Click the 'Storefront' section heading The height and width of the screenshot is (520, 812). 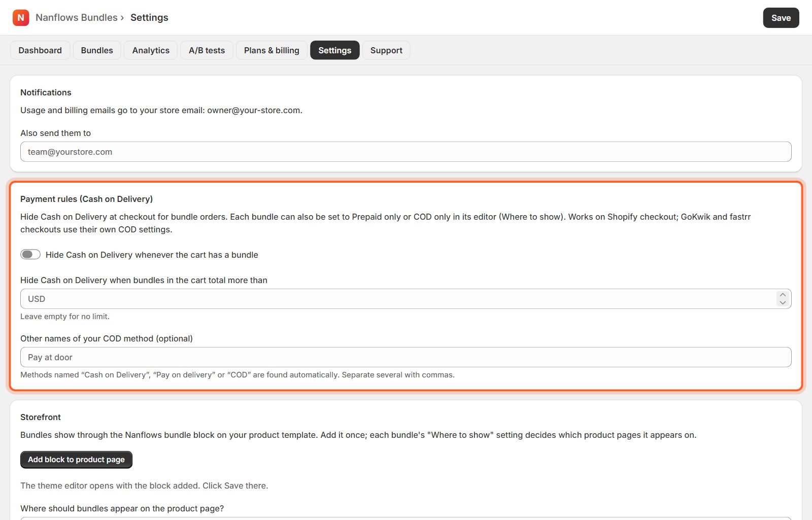pos(41,417)
